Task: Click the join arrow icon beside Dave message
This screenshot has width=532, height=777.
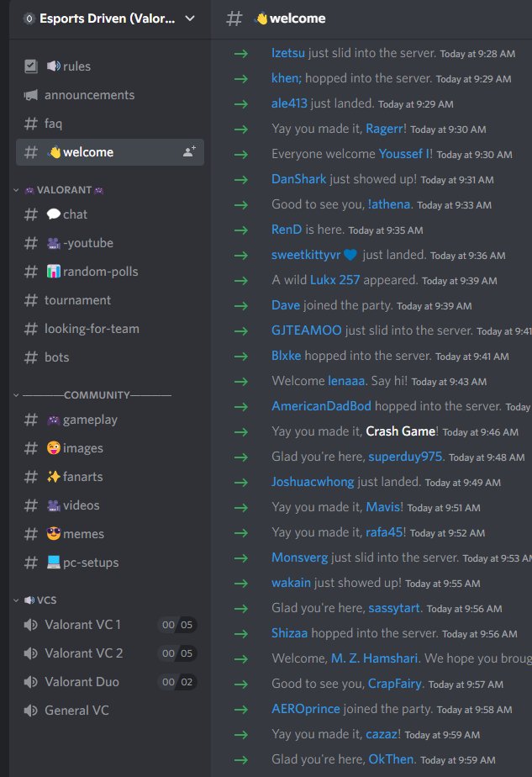Action: pos(241,305)
